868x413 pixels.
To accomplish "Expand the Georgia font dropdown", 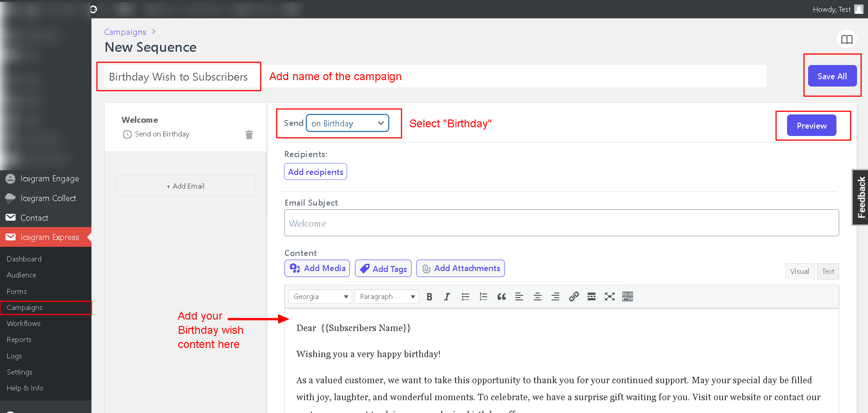I will coord(320,297).
